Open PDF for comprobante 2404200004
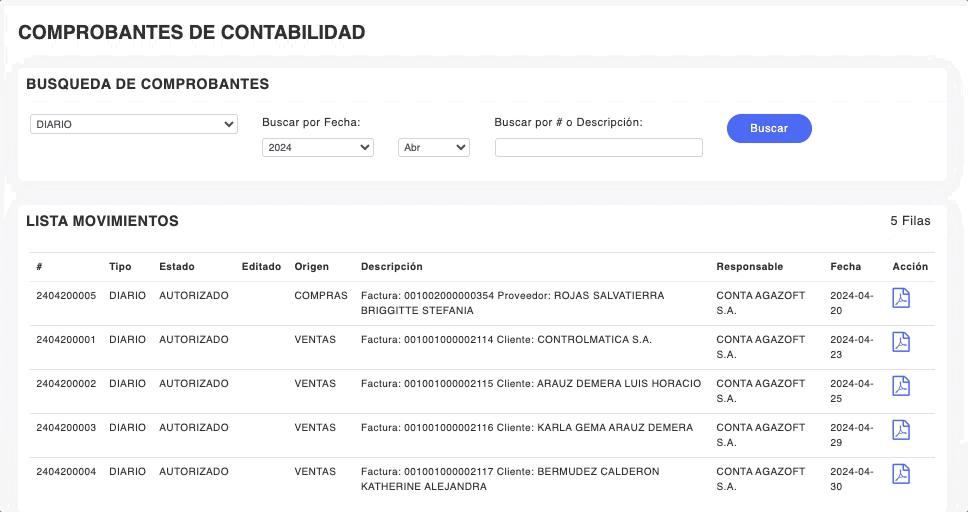 (x=901, y=474)
